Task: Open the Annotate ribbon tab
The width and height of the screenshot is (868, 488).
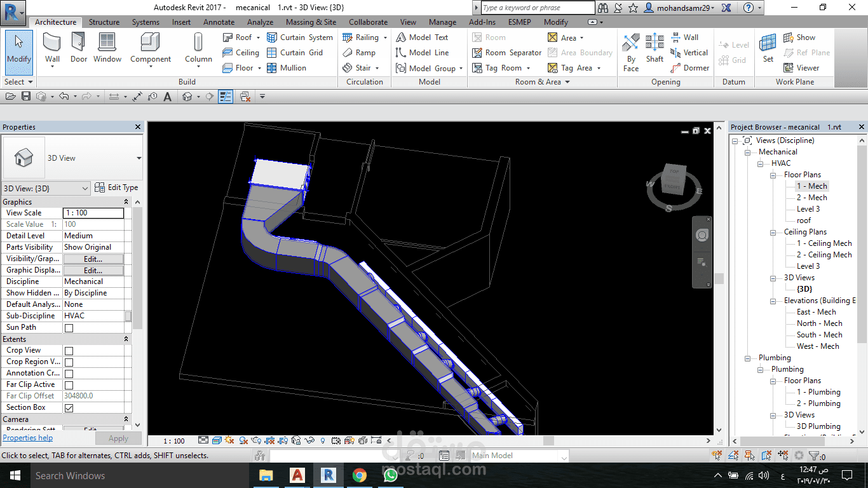Action: [x=219, y=22]
